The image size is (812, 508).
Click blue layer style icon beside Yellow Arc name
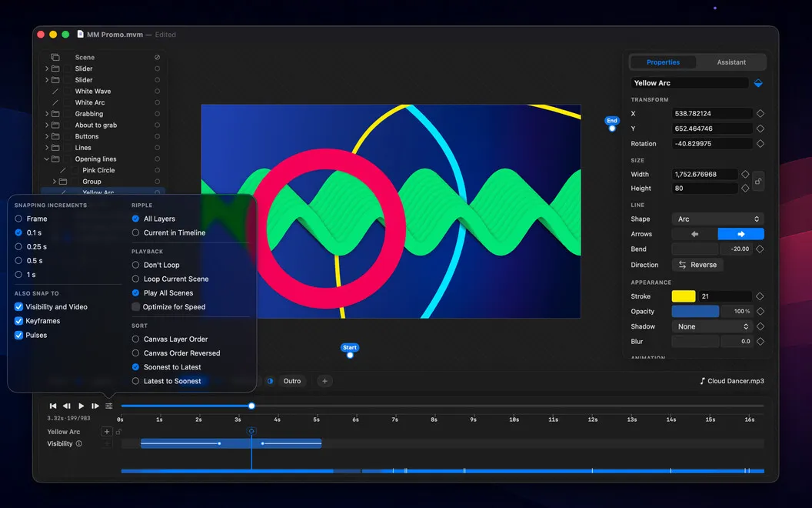coord(758,83)
